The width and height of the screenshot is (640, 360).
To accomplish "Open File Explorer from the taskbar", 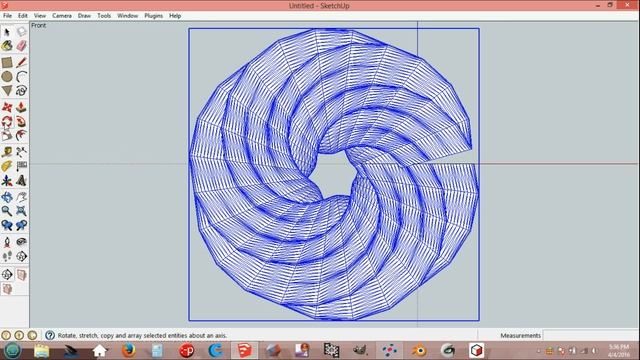I will (x=41, y=350).
